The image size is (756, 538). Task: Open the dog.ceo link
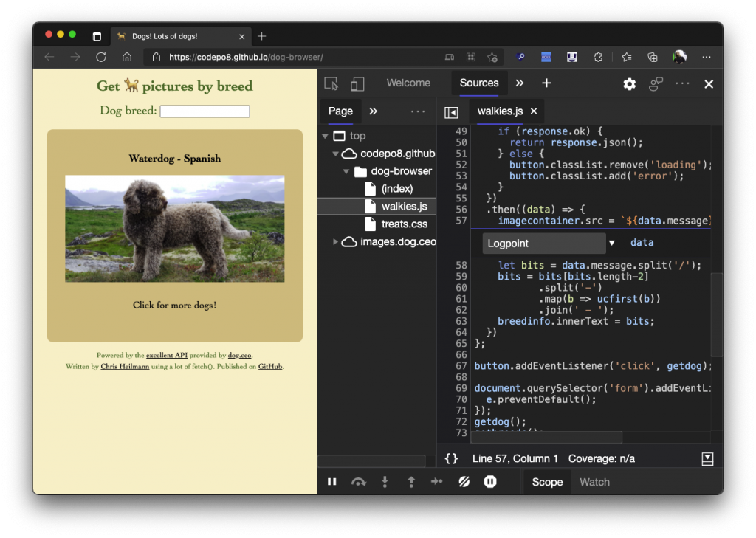[x=240, y=355]
